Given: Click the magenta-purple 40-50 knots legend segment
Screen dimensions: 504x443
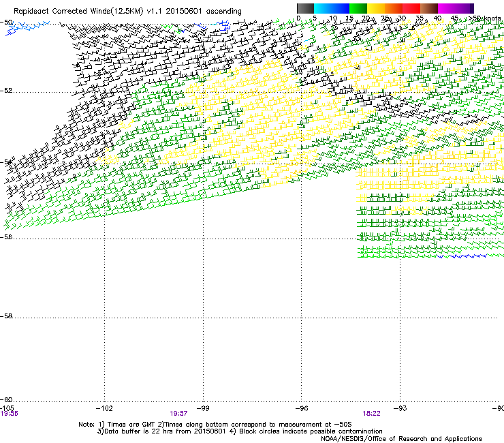Looking at the screenshot, I should click(456, 8).
